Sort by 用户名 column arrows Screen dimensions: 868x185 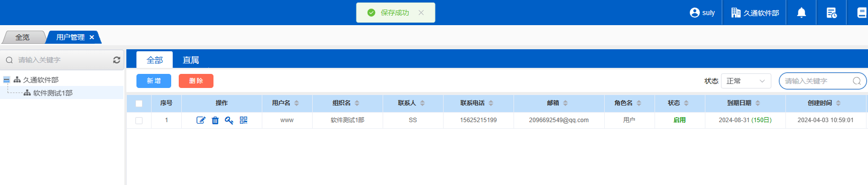coord(297,103)
